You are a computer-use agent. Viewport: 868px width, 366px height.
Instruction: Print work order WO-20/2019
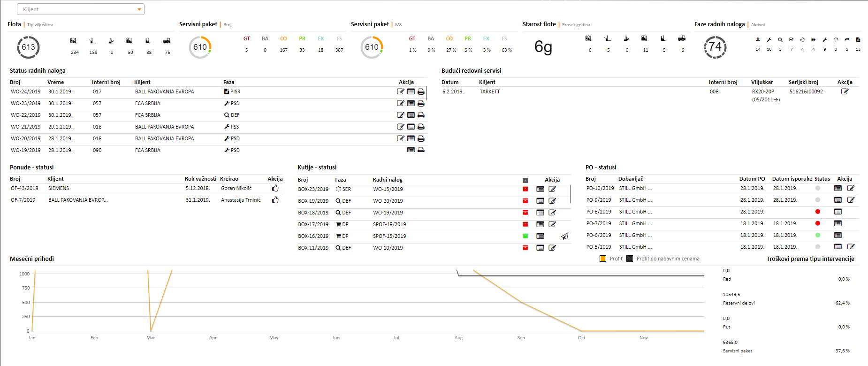[421, 138]
